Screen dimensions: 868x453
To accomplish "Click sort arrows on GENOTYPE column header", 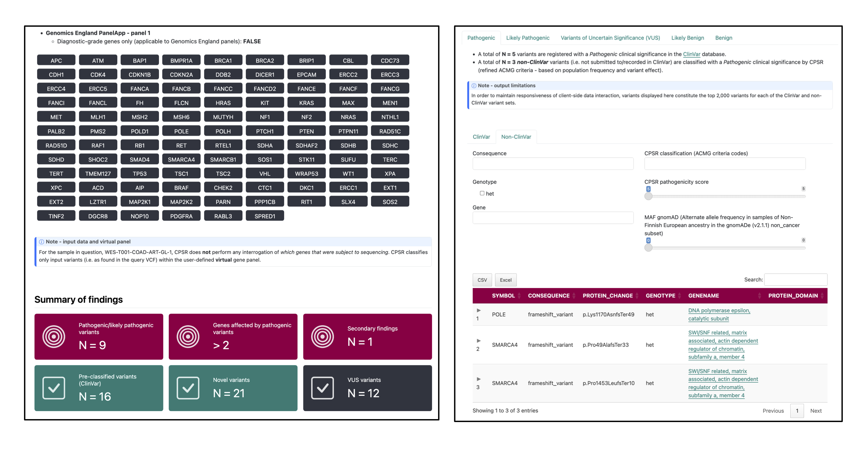I will pyautogui.click(x=679, y=296).
